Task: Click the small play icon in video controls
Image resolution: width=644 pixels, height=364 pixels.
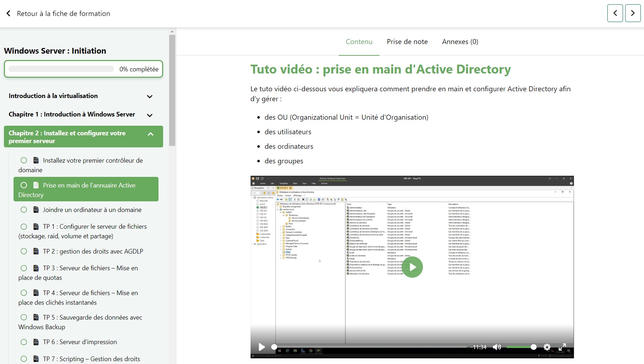Action: tap(262, 347)
